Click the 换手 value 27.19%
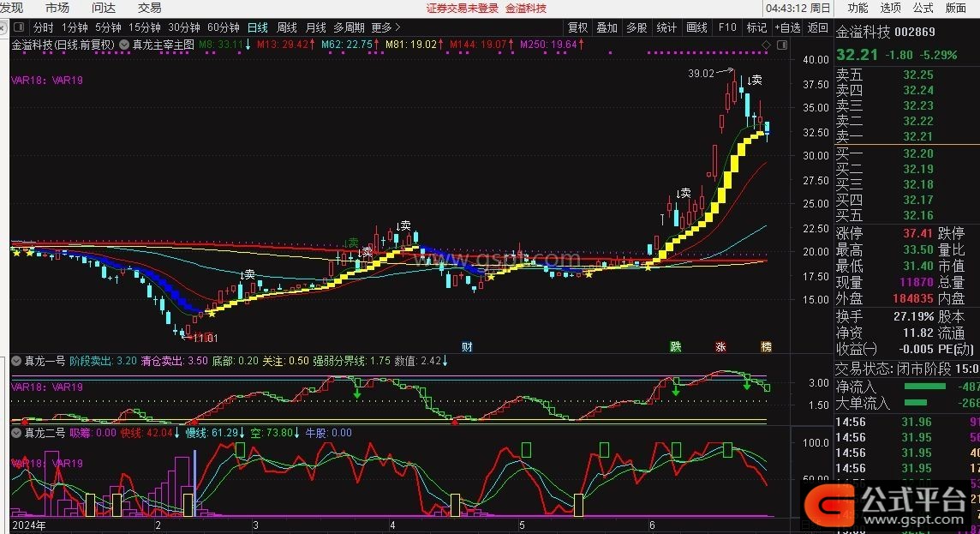 (914, 316)
